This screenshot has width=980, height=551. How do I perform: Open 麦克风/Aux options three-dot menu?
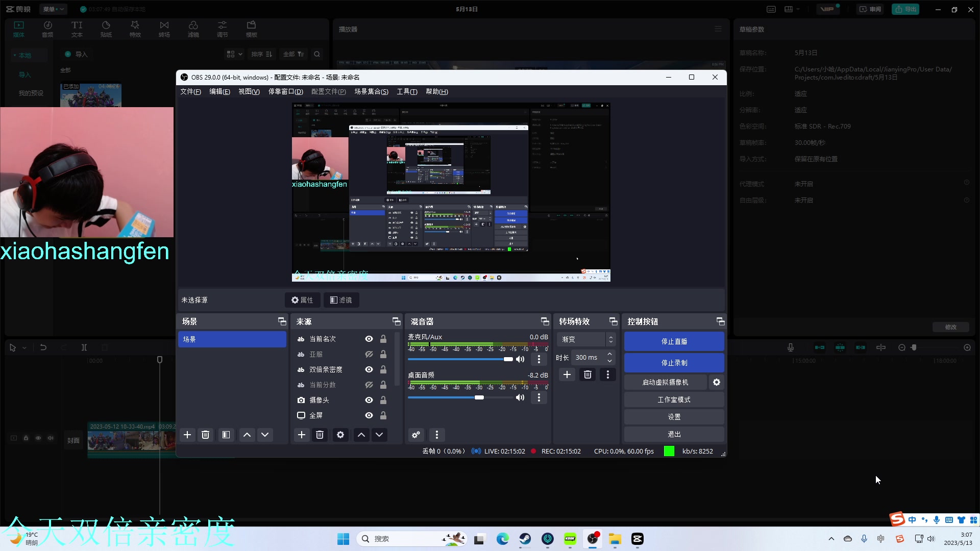pyautogui.click(x=539, y=359)
